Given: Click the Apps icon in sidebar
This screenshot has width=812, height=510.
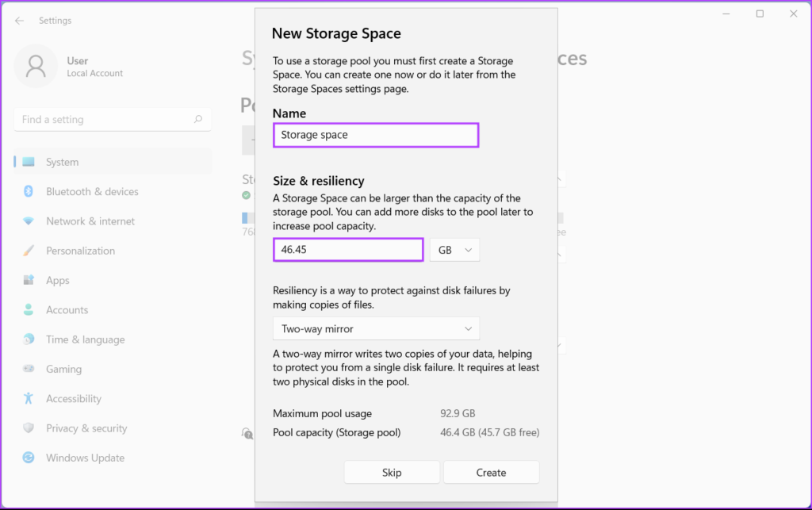Looking at the screenshot, I should tap(29, 280).
